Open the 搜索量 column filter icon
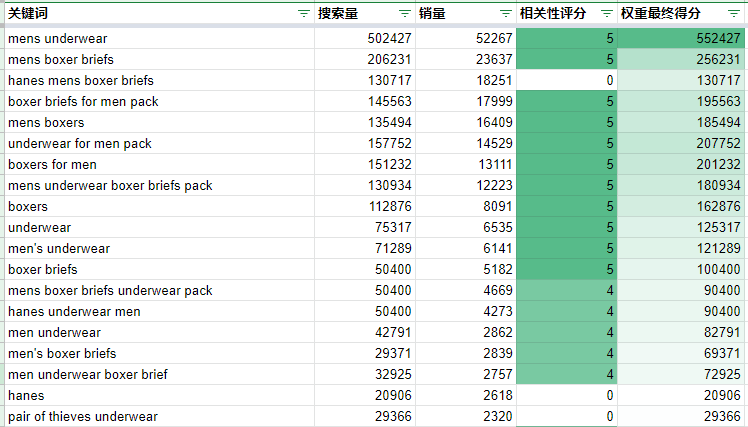Image resolution: width=748 pixels, height=427 pixels. (404, 13)
